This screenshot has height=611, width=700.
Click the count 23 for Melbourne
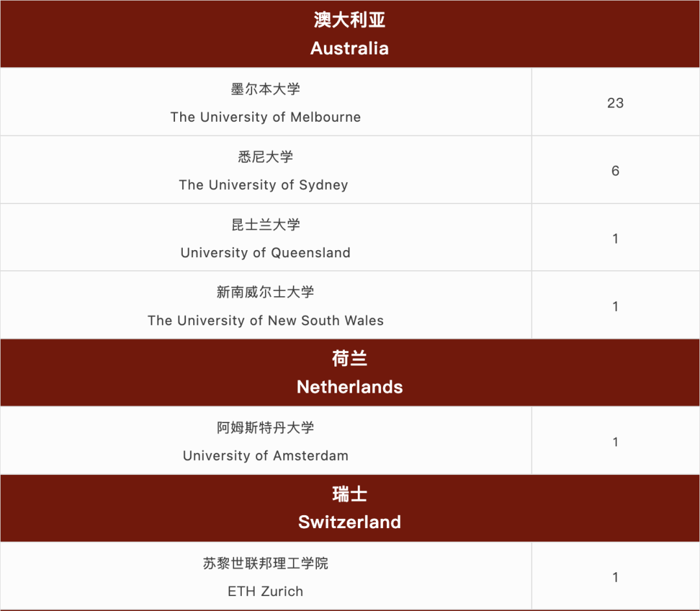pos(615,103)
